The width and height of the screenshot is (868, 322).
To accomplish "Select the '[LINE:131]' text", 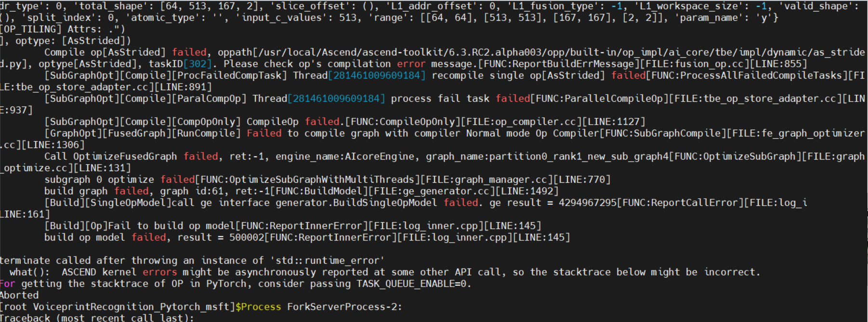I will (102, 168).
